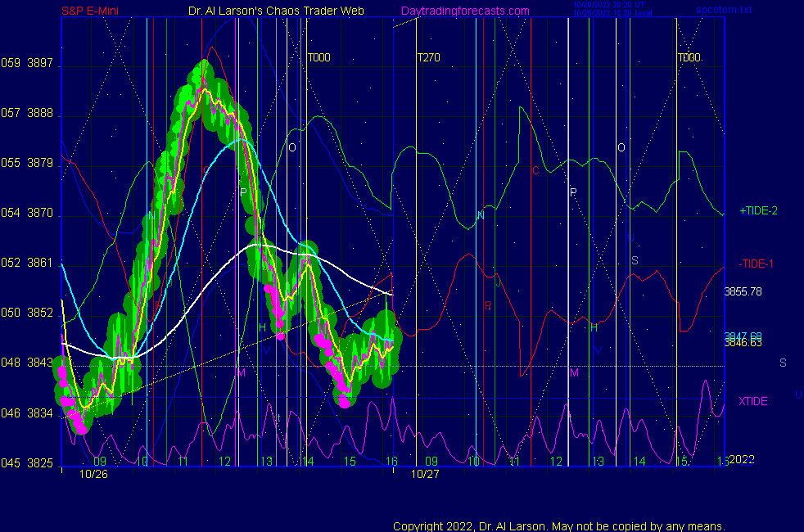Image resolution: width=804 pixels, height=532 pixels.
Task: Click the '10/26' date label on axis
Action: [93, 474]
